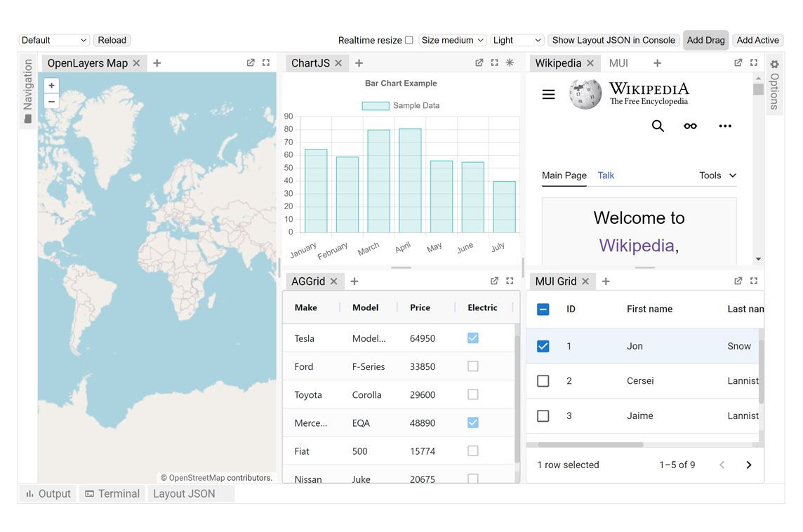Click the AGGrid vertical scrollbar
This screenshot has height=532, width=803.
pyautogui.click(x=516, y=399)
